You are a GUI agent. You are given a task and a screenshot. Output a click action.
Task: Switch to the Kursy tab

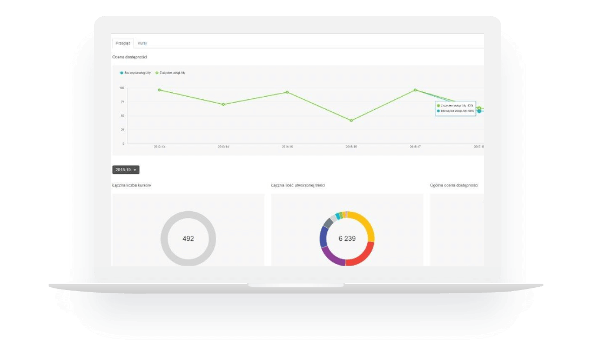[x=143, y=43]
